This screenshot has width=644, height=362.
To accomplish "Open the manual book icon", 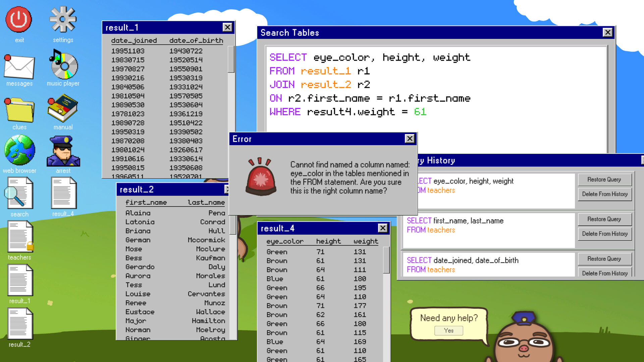I will 63,108.
